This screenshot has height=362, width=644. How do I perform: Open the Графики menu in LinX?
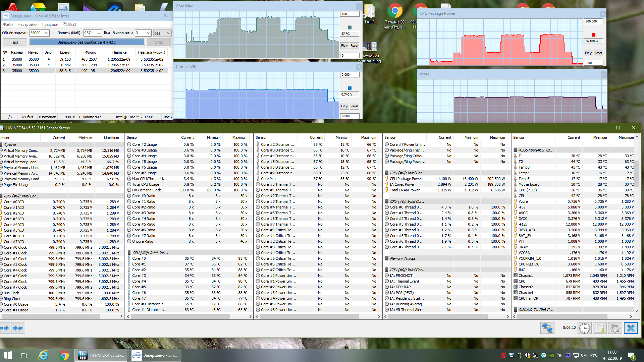pyautogui.click(x=50, y=24)
